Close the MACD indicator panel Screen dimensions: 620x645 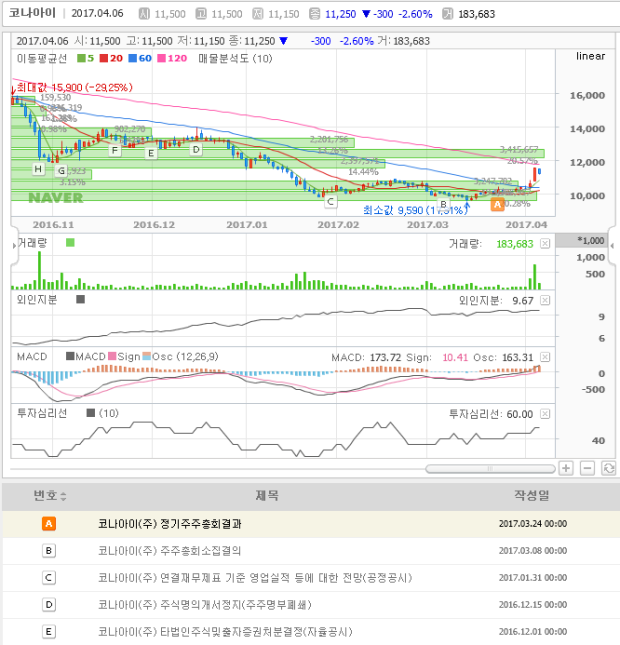545,357
